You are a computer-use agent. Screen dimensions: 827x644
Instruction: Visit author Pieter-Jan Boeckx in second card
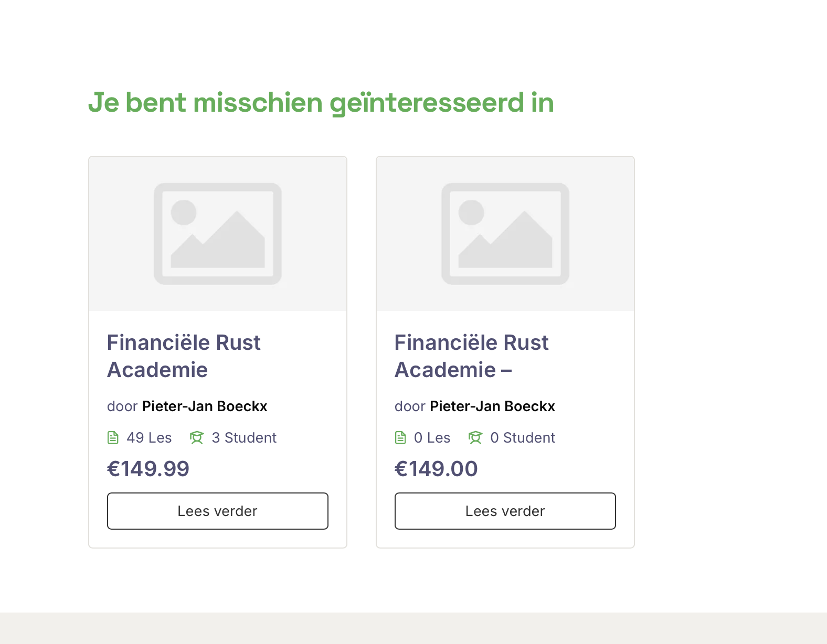tap(492, 406)
